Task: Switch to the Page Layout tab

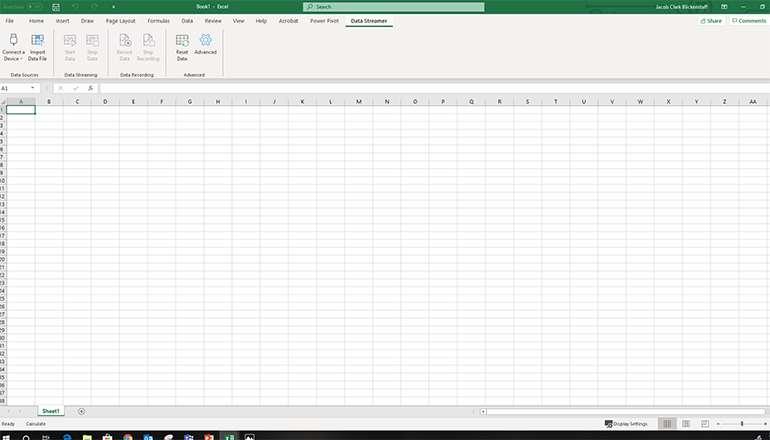Action: [120, 21]
